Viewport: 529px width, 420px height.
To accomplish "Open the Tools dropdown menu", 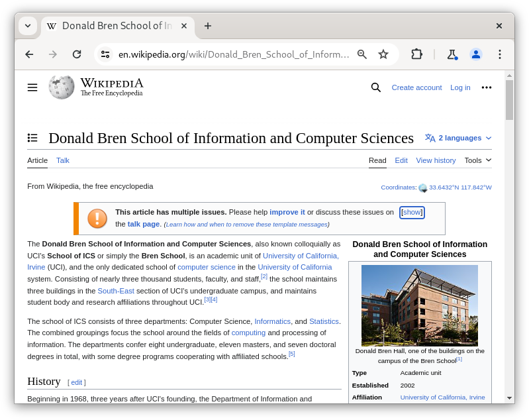I will tap(477, 160).
